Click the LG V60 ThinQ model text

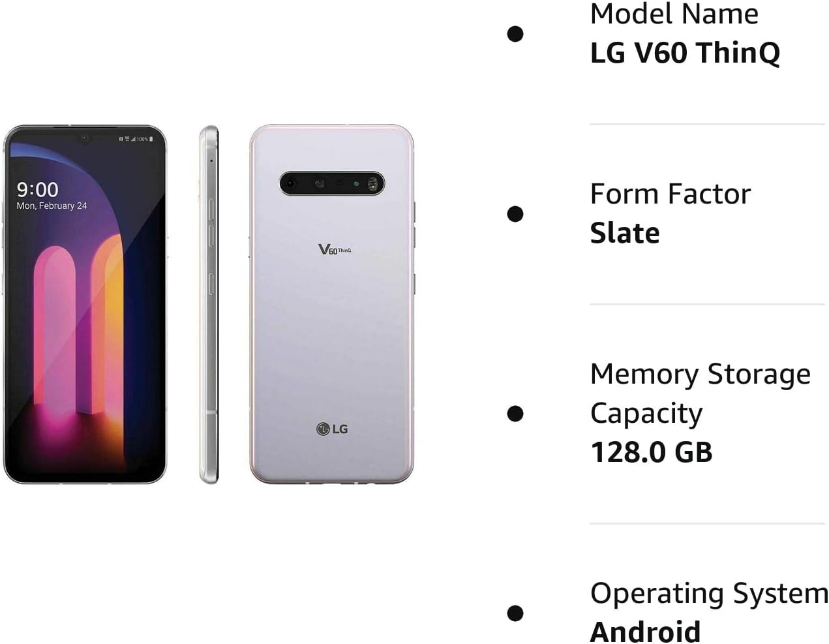(685, 53)
